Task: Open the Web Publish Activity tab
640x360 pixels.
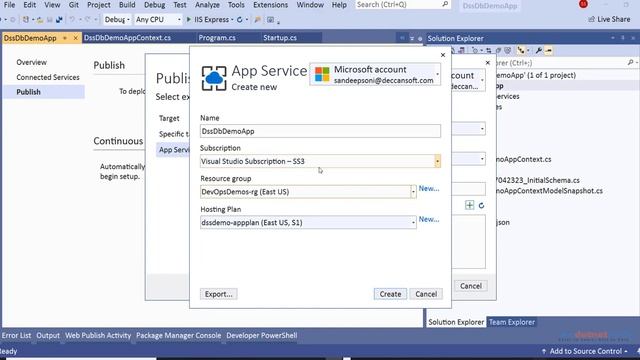Action: (x=98, y=336)
